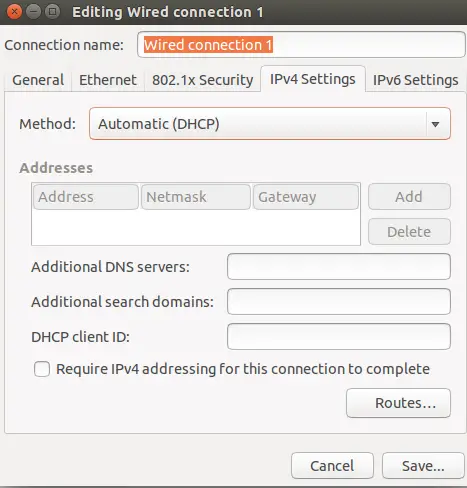
Task: Save the connection settings
Action: coord(423,466)
